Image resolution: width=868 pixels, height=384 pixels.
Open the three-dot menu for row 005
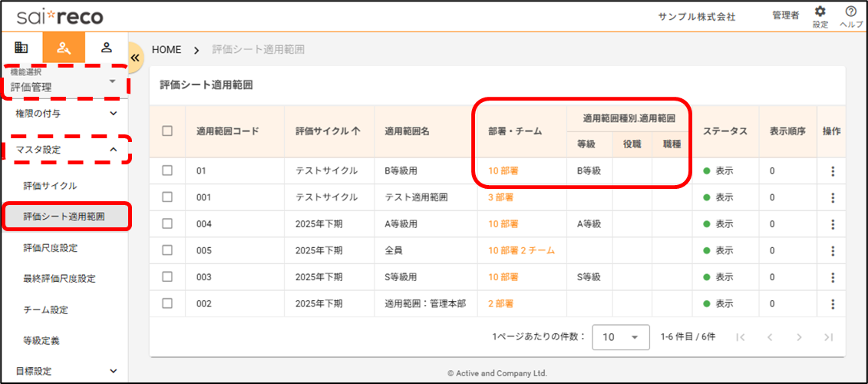click(833, 250)
